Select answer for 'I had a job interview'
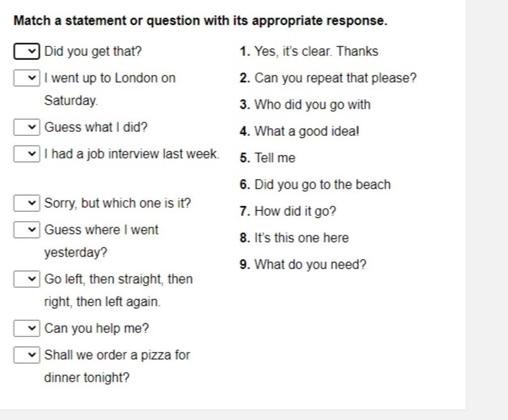Screen dimensions: 508x420 (27, 154)
